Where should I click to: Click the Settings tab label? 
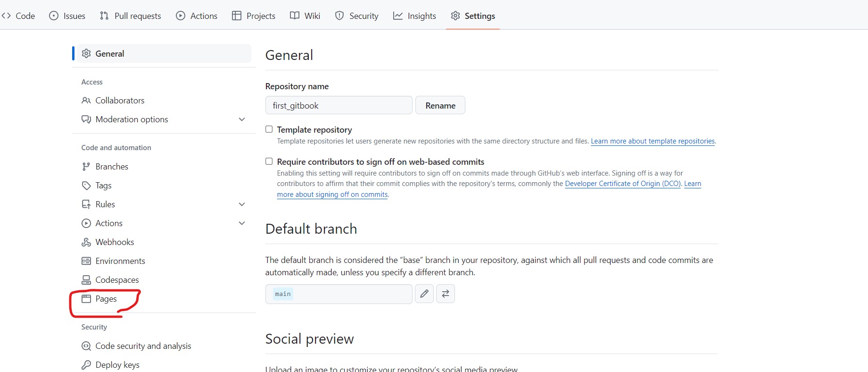click(x=480, y=16)
